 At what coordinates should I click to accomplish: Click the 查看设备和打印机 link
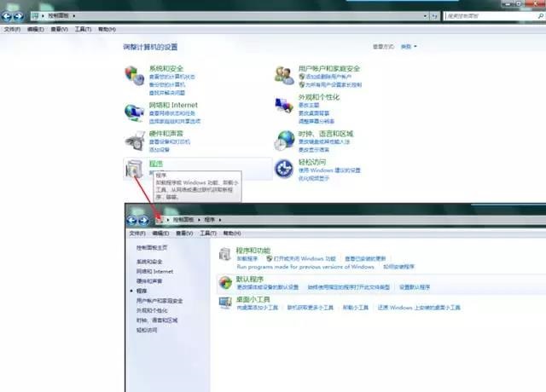coord(170,142)
